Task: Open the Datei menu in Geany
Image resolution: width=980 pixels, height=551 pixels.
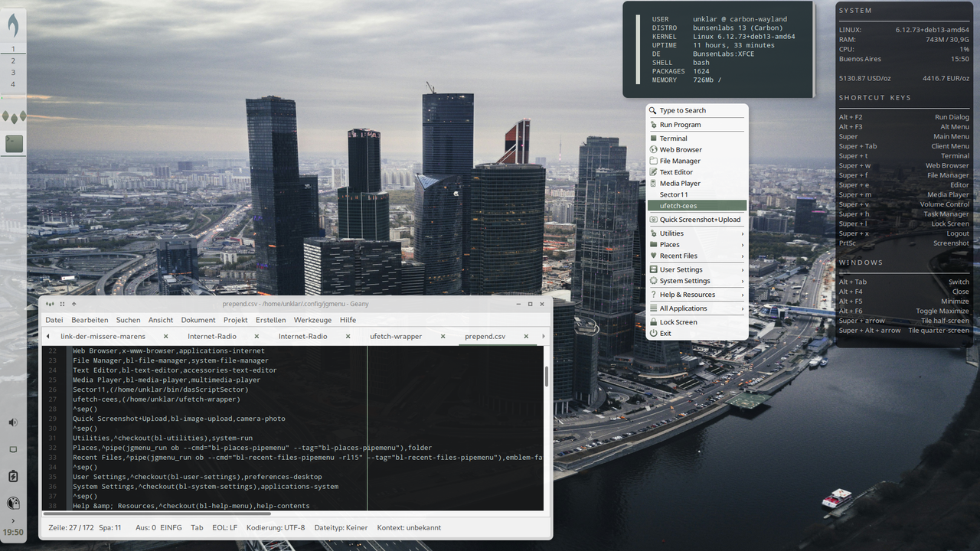Action: 54,320
